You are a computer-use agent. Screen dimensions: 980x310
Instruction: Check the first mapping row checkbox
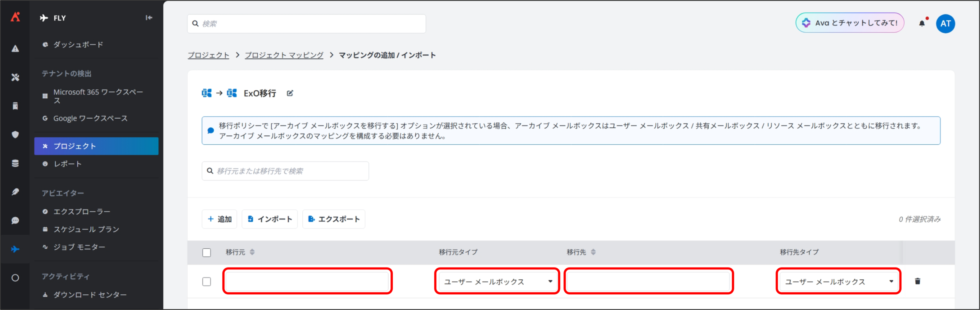pos(207,282)
